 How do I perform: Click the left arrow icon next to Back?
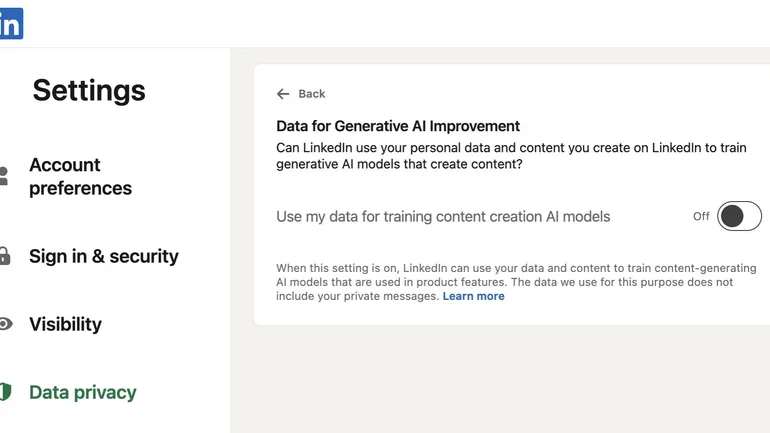click(283, 94)
